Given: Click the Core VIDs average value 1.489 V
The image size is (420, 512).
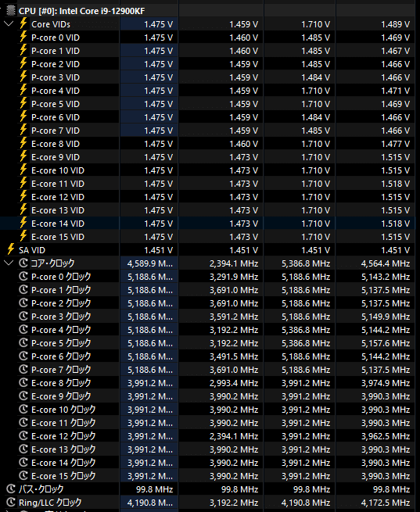Looking at the screenshot, I should (395, 24).
